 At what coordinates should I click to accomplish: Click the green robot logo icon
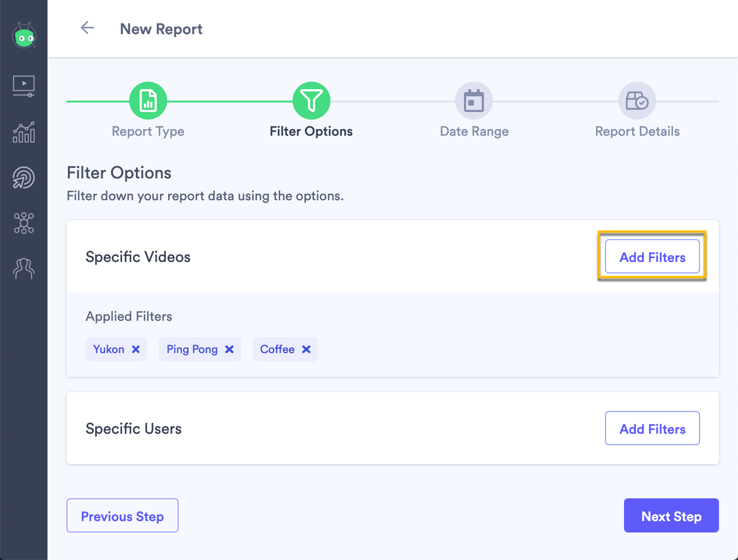[x=24, y=36]
